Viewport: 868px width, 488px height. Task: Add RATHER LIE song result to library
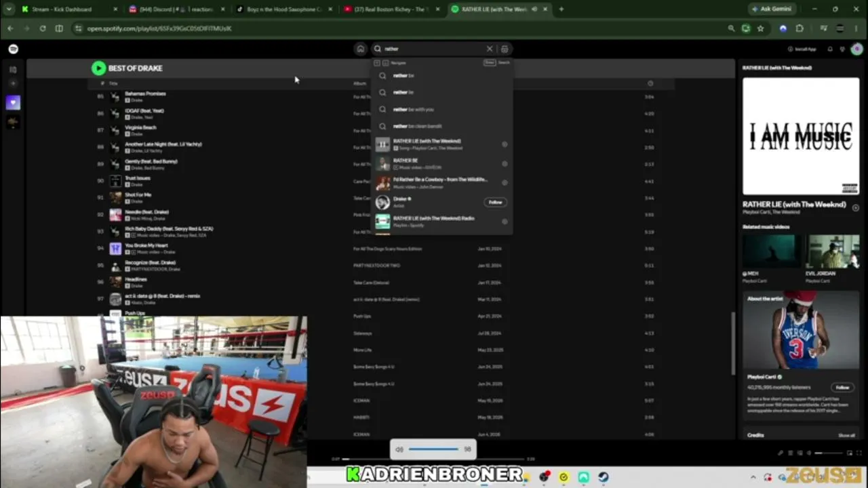click(505, 144)
